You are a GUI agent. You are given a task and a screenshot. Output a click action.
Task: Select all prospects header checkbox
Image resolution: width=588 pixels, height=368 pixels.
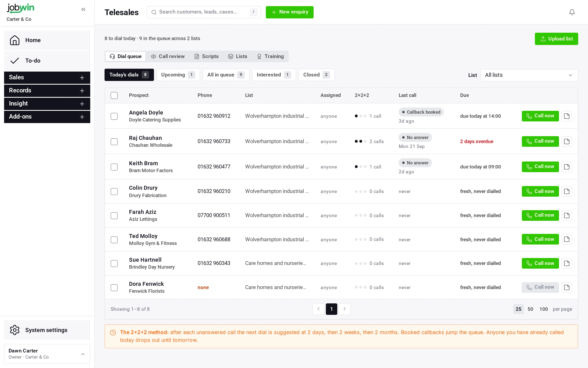coord(114,95)
